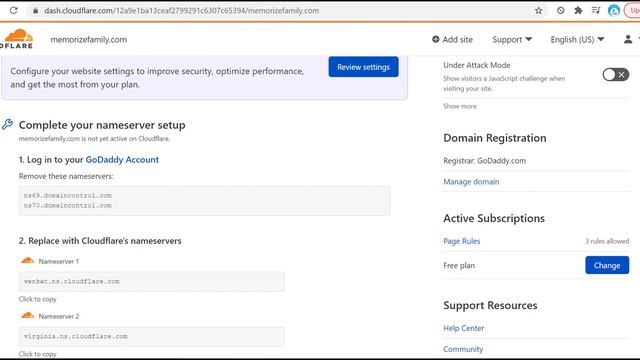
Task: Click 'Click to copy' under Nameserver 1
Action: click(x=38, y=299)
